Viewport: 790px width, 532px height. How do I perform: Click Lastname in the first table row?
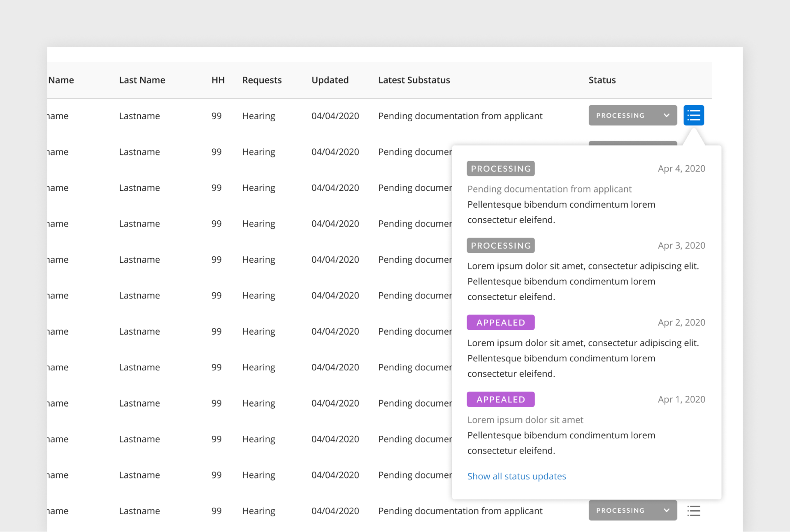(x=139, y=116)
